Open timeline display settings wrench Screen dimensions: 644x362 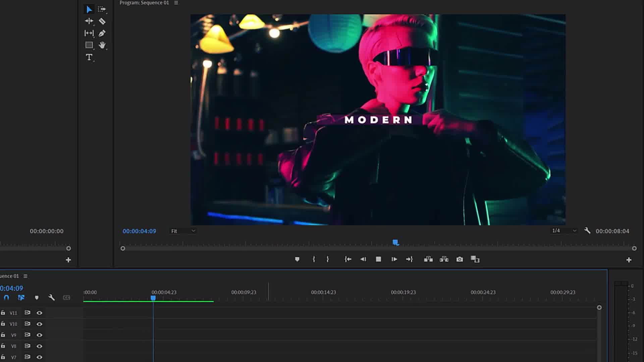51,298
